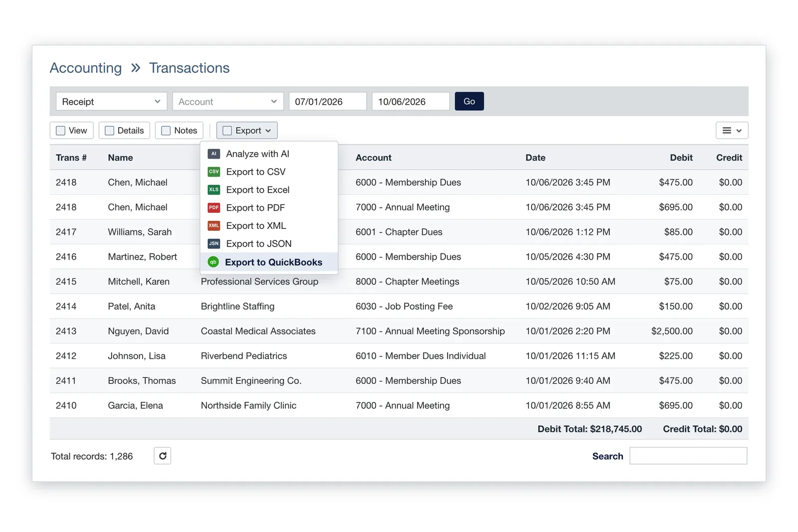The image size is (798, 532).
Task: Open the Accounting breadcrumb link
Action: click(x=86, y=68)
